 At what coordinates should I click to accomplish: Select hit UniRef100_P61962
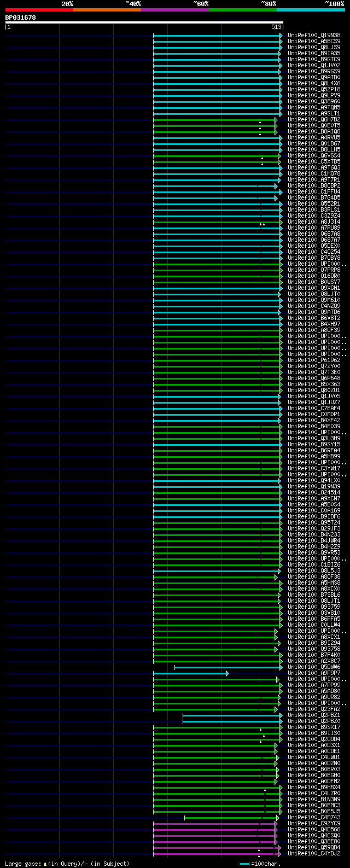click(314, 360)
